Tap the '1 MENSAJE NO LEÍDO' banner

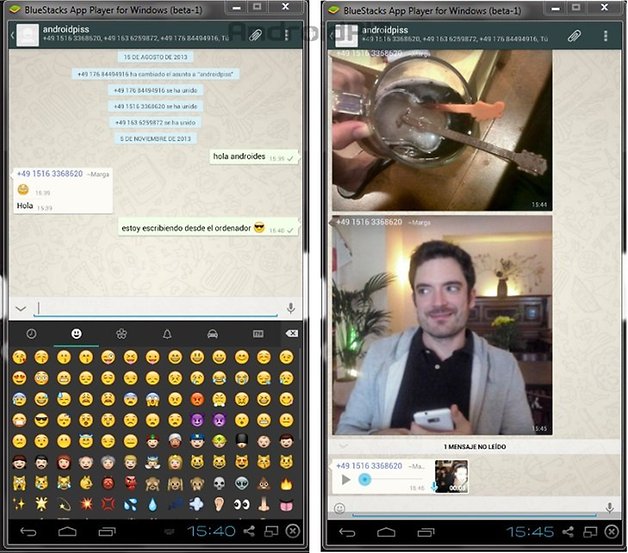[x=475, y=446]
